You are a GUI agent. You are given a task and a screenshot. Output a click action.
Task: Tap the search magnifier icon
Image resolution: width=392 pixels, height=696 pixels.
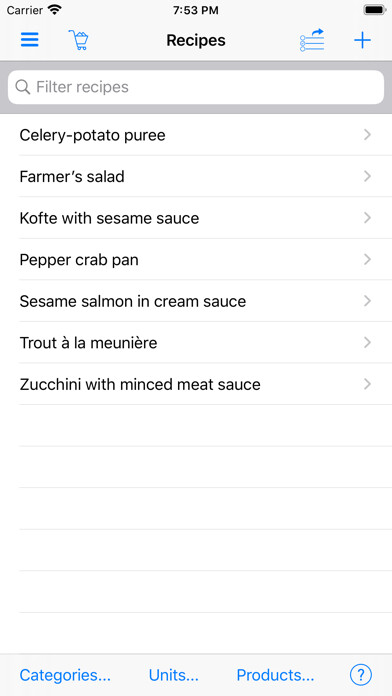(x=22, y=87)
